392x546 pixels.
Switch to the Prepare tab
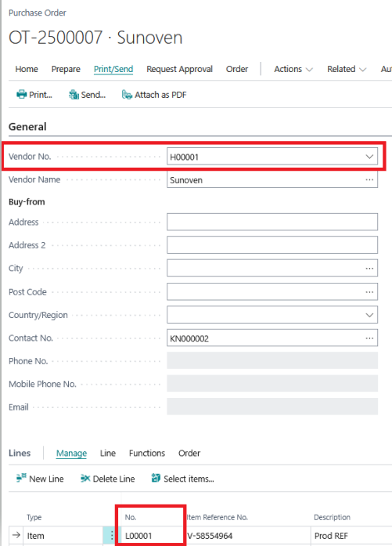66,69
